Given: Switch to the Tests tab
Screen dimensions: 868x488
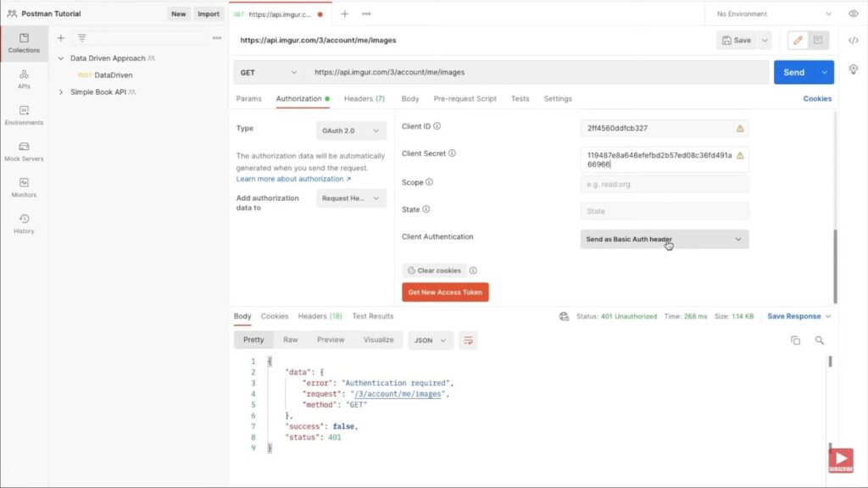Looking at the screenshot, I should (x=520, y=98).
